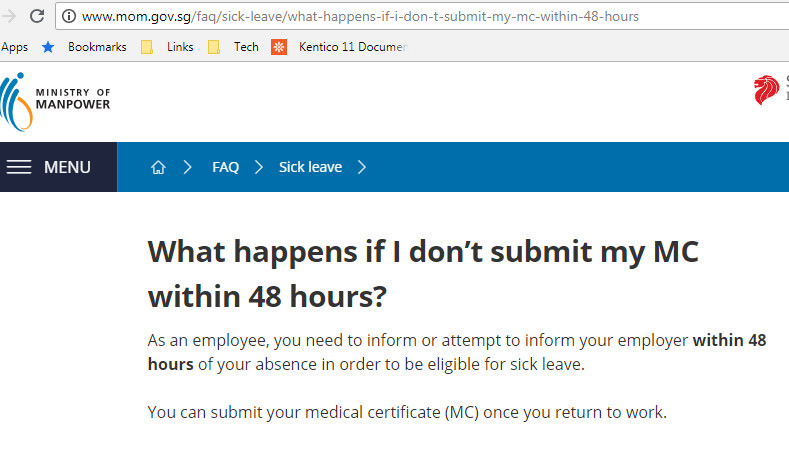The image size is (789, 454).
Task: Click the chevron between home and FAQ
Action: coord(187,167)
